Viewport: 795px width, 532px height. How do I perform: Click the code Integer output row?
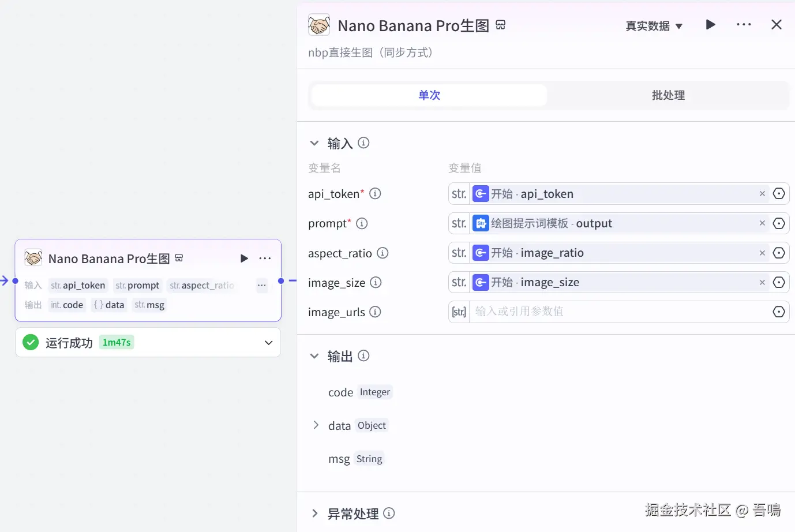point(360,392)
